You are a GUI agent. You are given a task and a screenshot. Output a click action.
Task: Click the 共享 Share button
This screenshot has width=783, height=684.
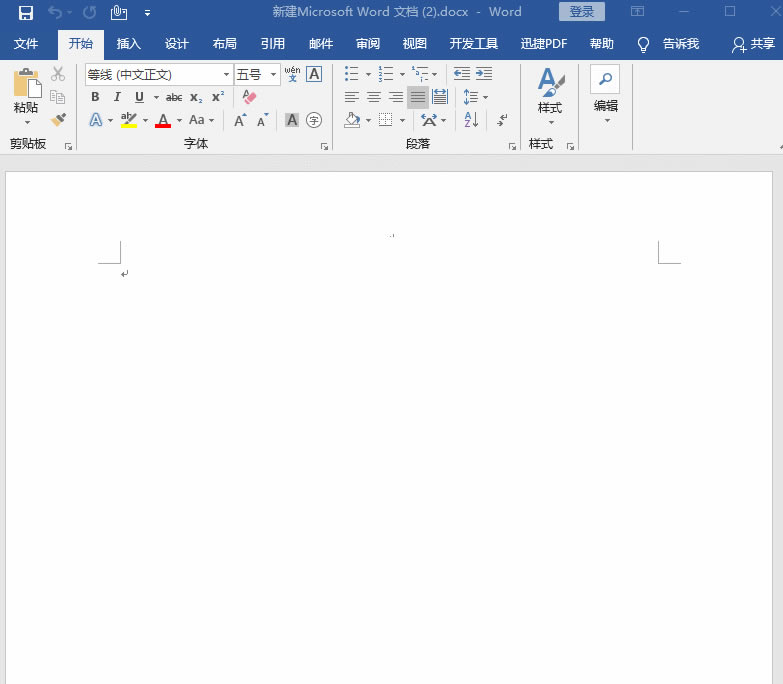pyautogui.click(x=753, y=44)
